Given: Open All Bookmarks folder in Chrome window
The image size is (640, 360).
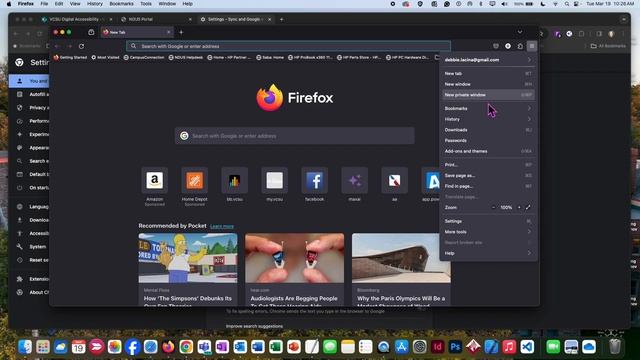Looking at the screenshot, I should coord(608,46).
